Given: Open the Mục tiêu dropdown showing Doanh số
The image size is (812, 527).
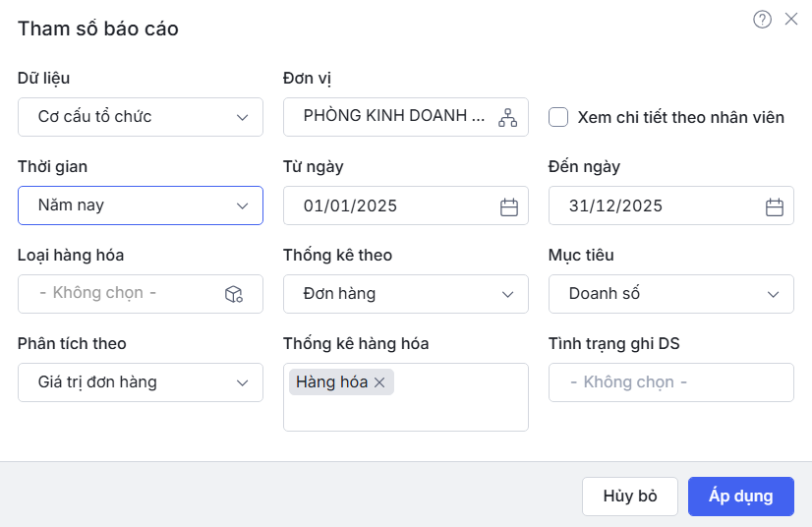Looking at the screenshot, I should [x=670, y=294].
